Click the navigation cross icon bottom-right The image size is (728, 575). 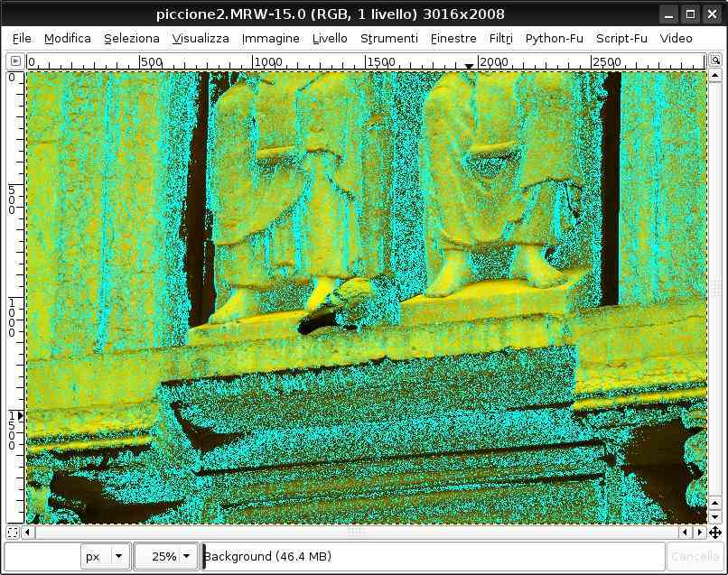714,533
